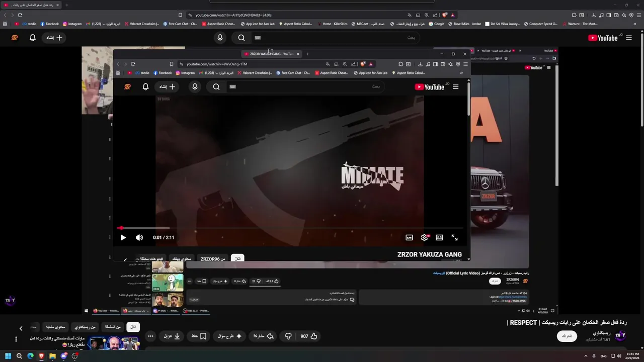Screen dimensions: 644x362
Task: Switch to the outer browser's active YouTube tab
Action: point(30,5)
